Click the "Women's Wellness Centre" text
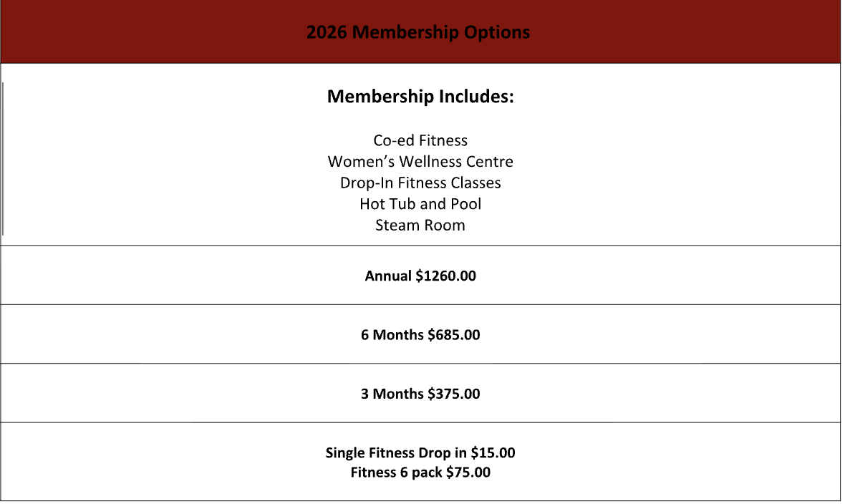 (420, 162)
